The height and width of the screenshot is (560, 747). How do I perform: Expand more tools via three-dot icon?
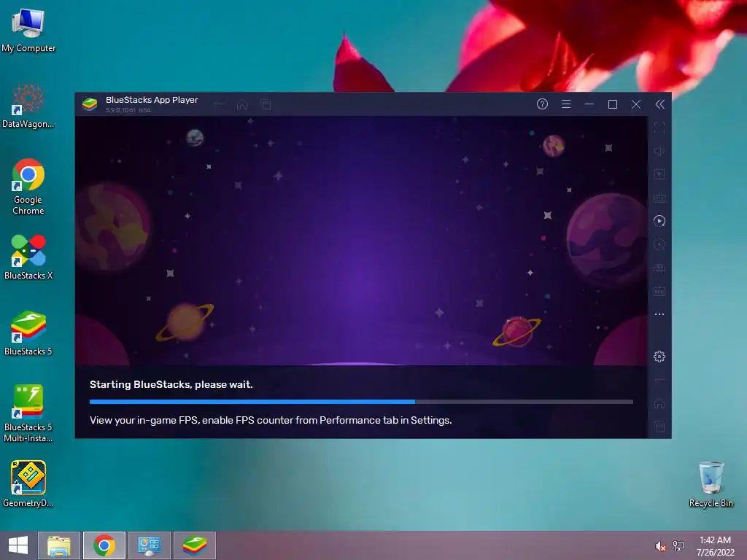[x=659, y=314]
